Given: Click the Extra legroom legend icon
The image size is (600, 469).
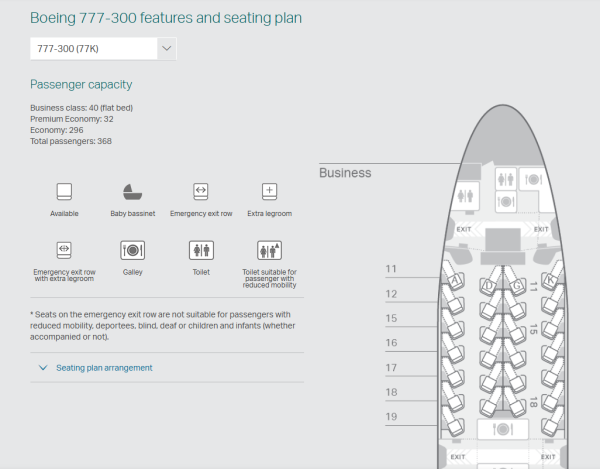Looking at the screenshot, I should coord(268,191).
